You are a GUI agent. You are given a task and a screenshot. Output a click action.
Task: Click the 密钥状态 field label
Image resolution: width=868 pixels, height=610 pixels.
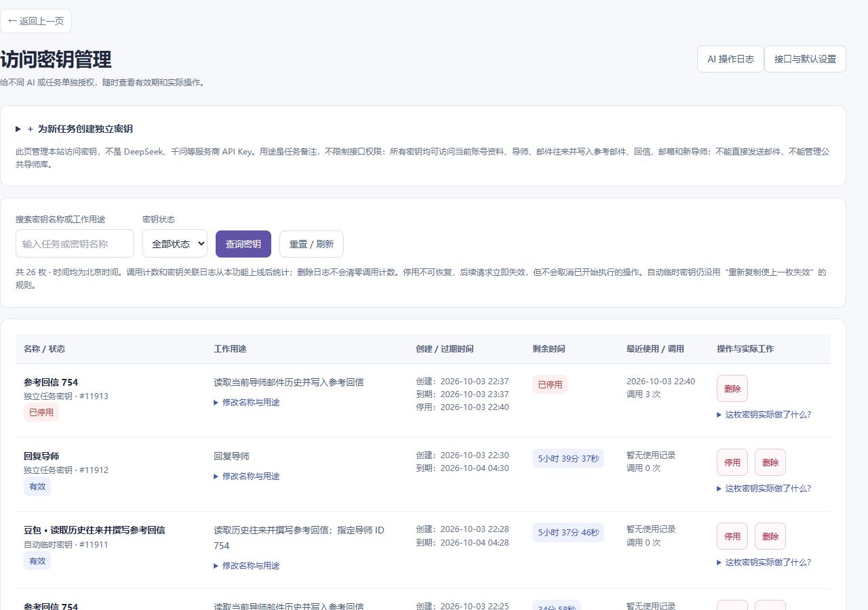(x=159, y=220)
